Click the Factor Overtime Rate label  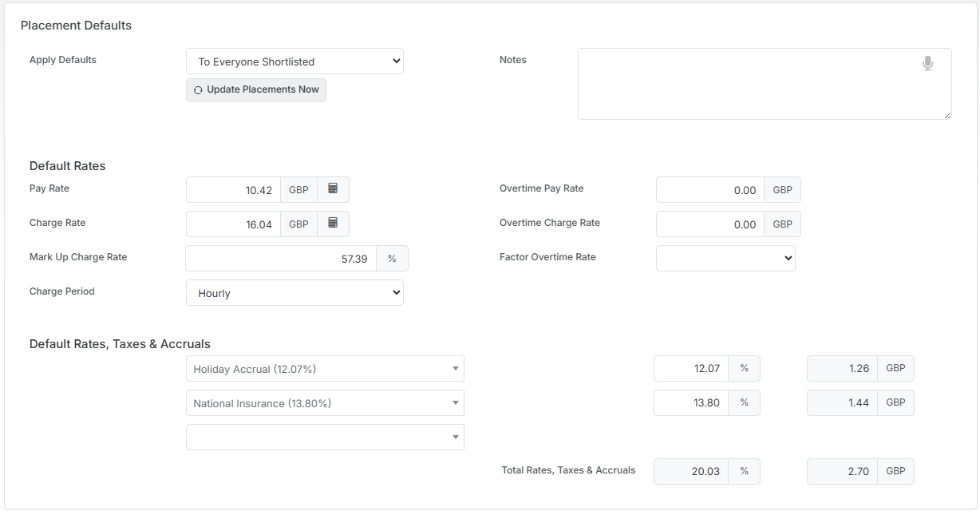(x=547, y=257)
